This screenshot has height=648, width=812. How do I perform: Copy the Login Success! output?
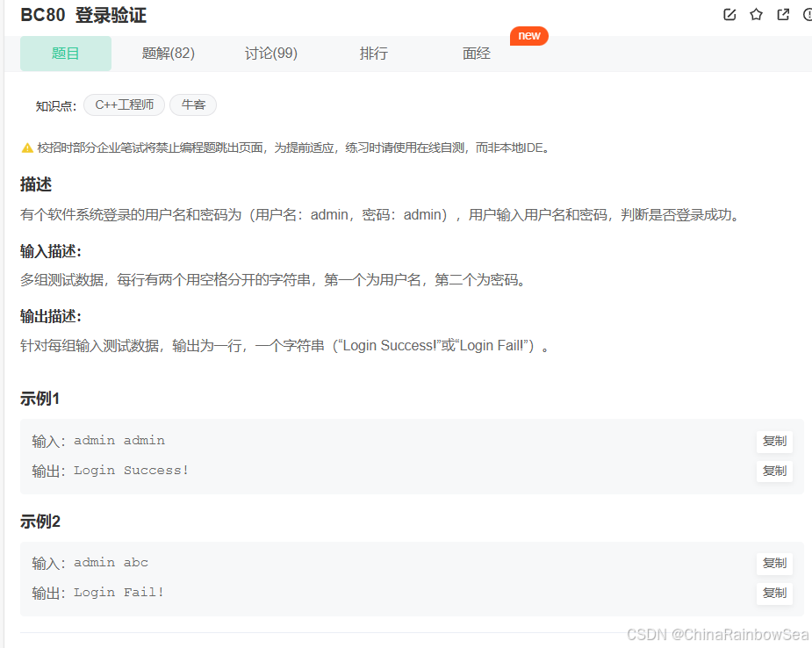coord(775,472)
